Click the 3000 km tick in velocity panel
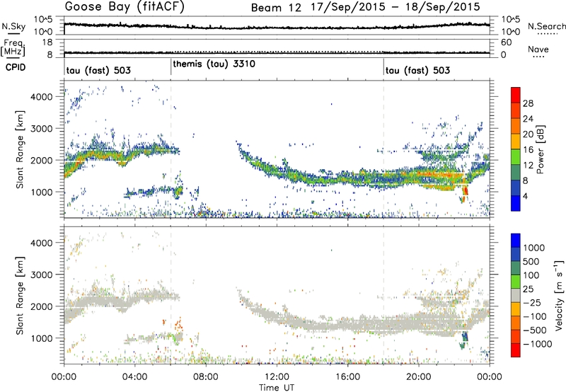This screenshot has width=566, height=392. tap(41, 275)
